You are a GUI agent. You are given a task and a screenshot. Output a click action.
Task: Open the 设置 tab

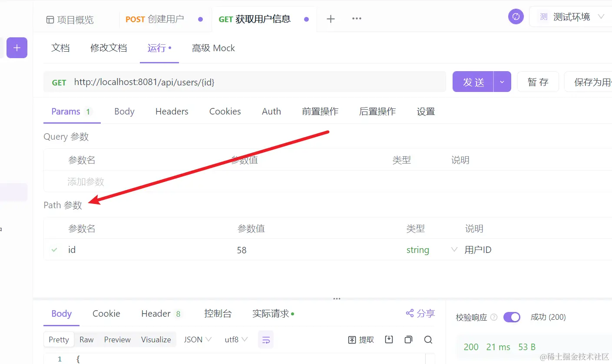point(426,111)
